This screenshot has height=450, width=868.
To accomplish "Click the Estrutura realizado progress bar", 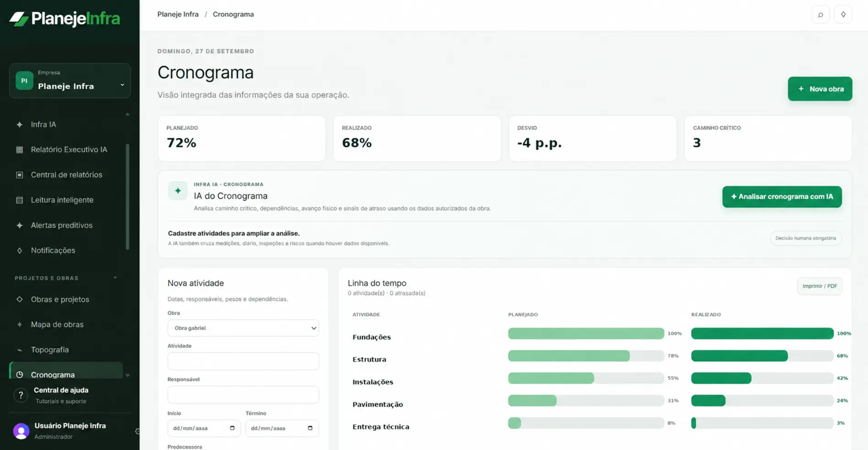I will (x=762, y=356).
